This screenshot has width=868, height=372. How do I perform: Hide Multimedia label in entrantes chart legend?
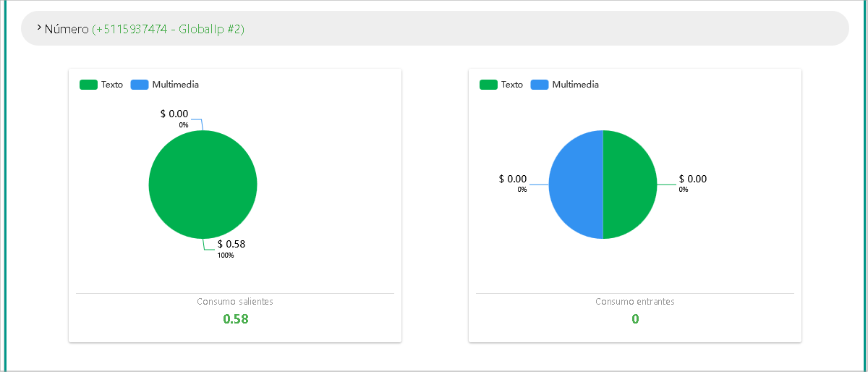pos(575,85)
